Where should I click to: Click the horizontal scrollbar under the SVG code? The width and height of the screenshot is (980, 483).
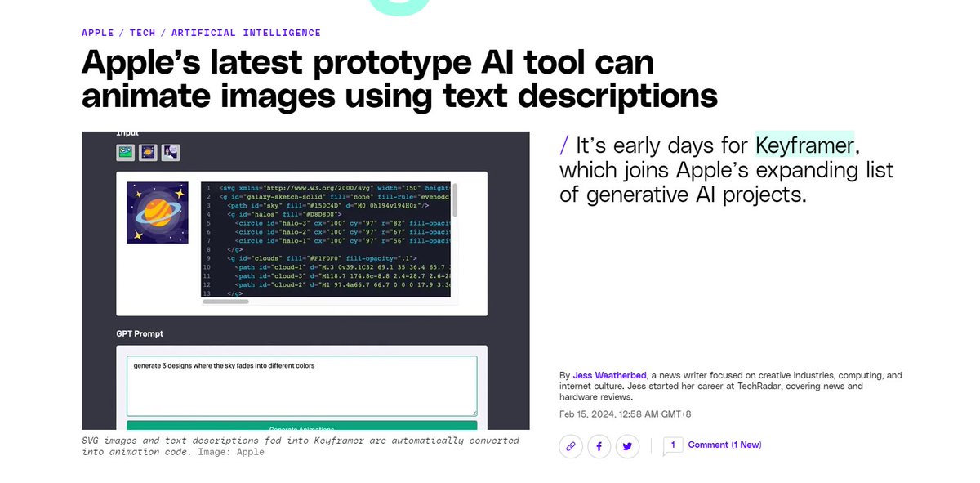pos(225,302)
